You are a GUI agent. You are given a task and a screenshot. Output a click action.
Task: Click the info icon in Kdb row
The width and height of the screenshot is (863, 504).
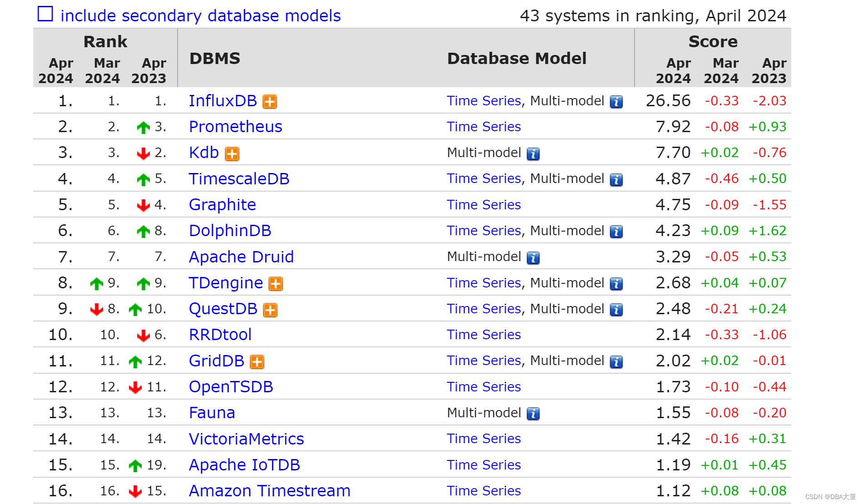533,154
